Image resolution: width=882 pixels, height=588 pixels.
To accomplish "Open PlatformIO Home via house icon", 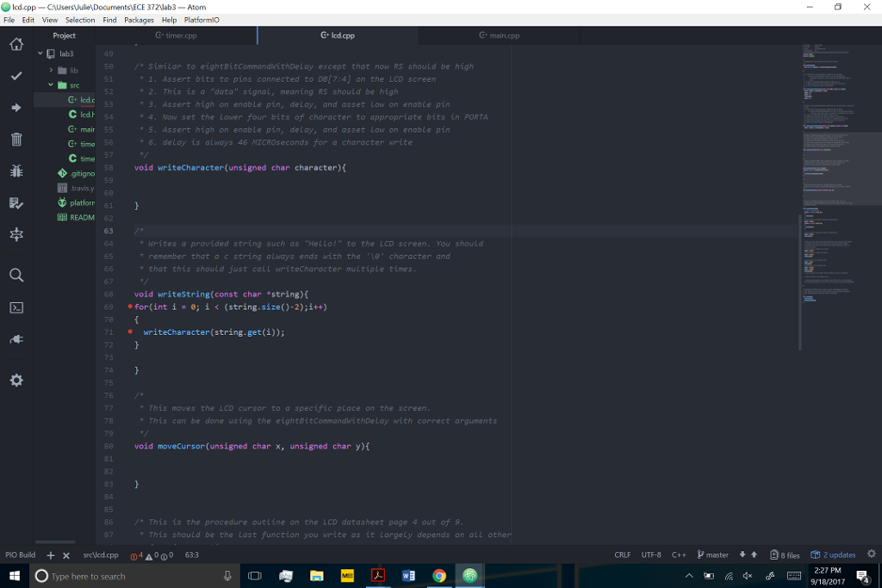I will point(16,42).
